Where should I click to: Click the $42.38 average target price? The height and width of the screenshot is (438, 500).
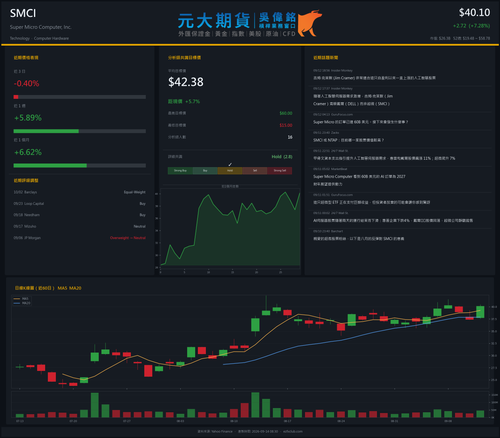[x=186, y=82]
